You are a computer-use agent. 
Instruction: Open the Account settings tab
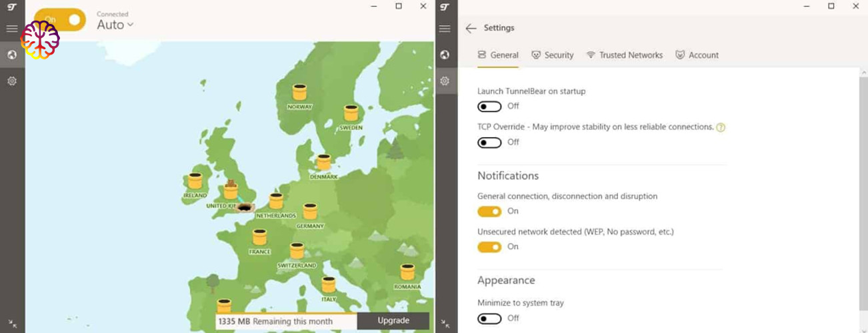point(697,55)
